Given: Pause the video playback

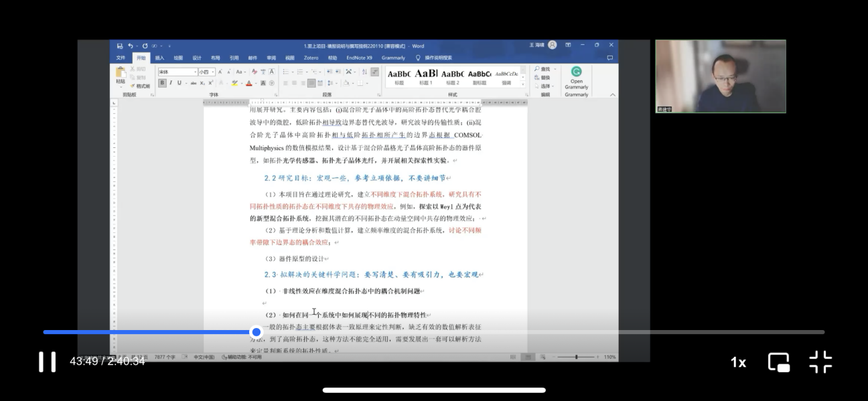Looking at the screenshot, I should [x=47, y=362].
